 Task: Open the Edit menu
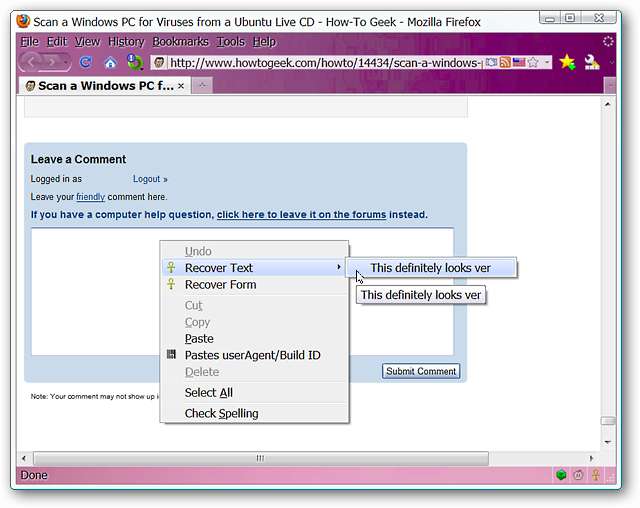click(x=57, y=42)
